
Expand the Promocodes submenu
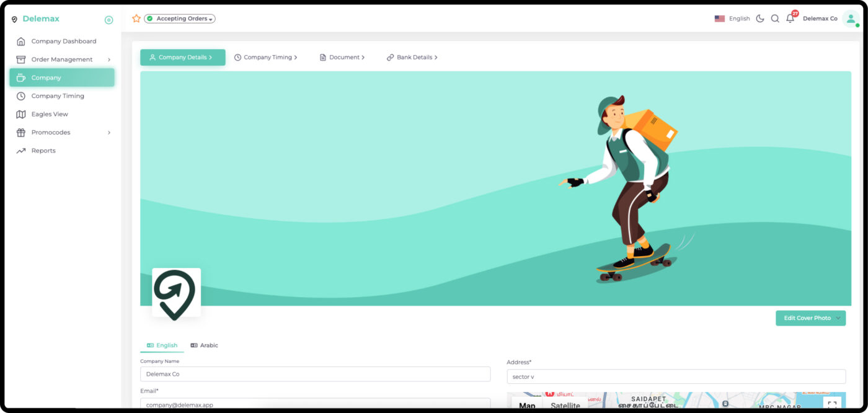[109, 133]
